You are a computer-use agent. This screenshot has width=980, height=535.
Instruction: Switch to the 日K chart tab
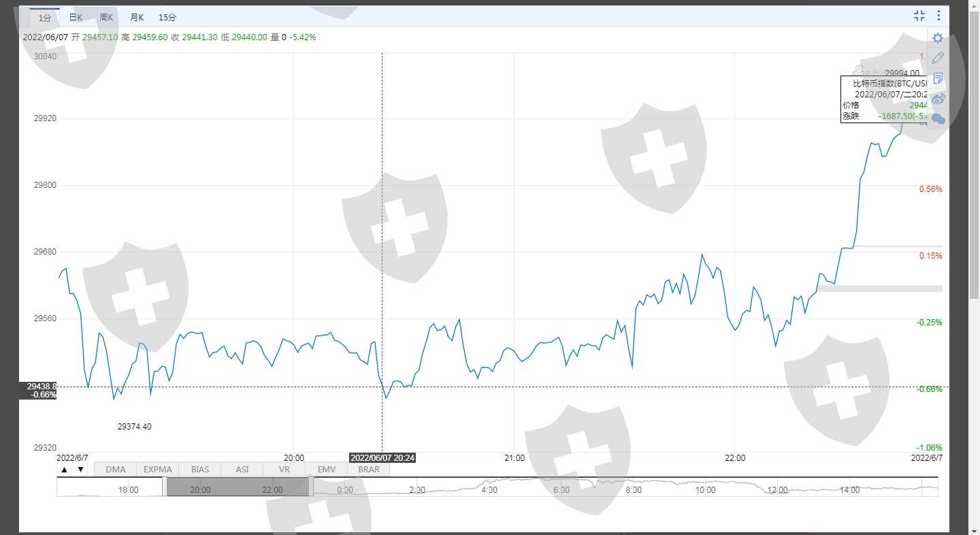point(76,18)
